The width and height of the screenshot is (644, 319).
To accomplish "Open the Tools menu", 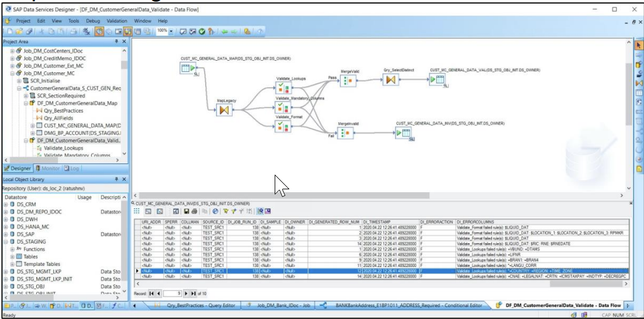I will coord(74,20).
